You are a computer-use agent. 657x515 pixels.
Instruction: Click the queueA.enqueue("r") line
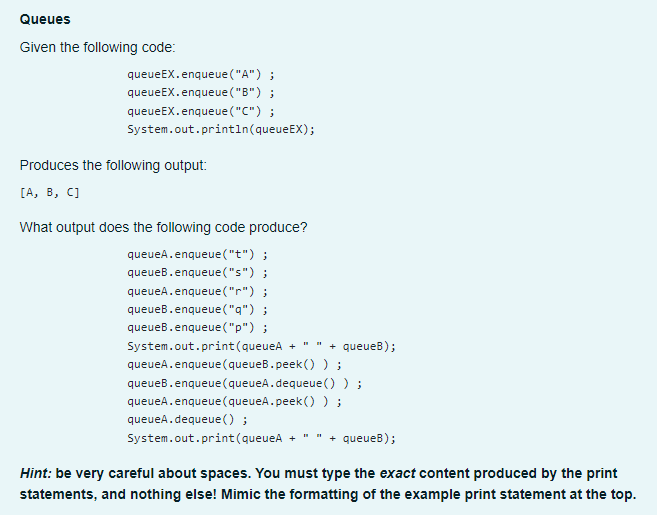(x=197, y=291)
